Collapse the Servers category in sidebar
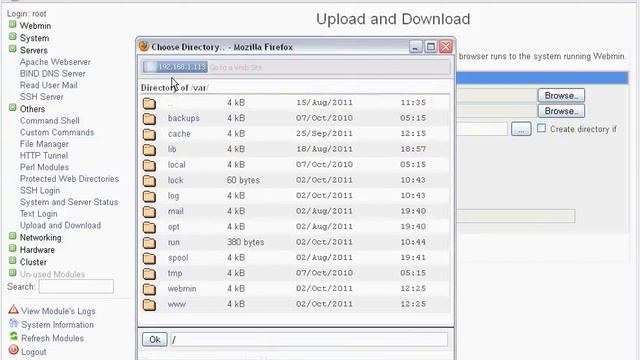This screenshot has width=640, height=360. click(13, 49)
